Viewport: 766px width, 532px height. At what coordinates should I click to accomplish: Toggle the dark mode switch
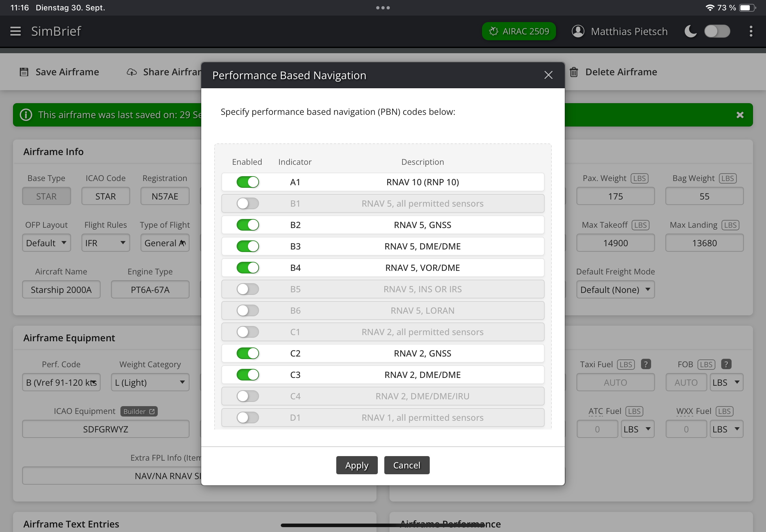717,31
